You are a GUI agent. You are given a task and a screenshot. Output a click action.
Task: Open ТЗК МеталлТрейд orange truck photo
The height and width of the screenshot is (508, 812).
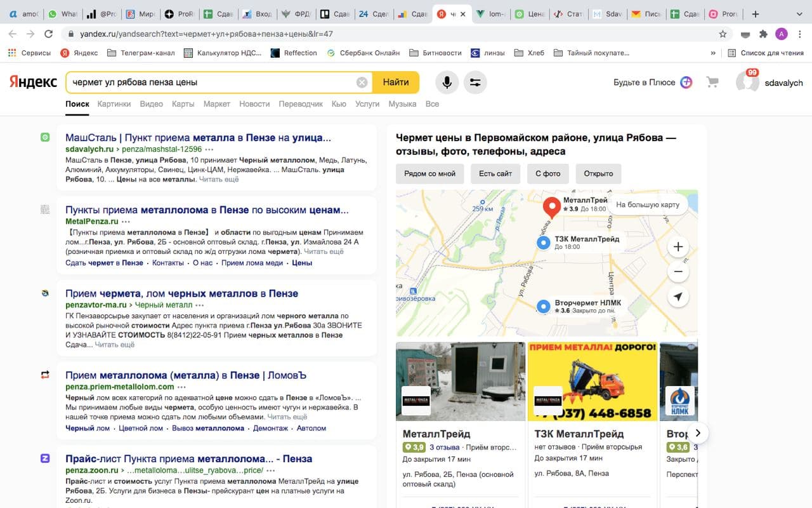[x=593, y=382]
